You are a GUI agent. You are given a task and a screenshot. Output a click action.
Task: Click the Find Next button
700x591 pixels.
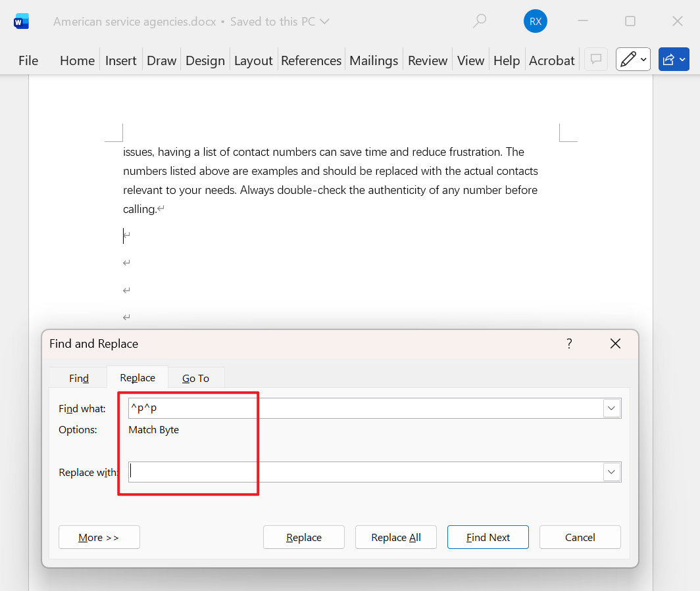click(488, 537)
